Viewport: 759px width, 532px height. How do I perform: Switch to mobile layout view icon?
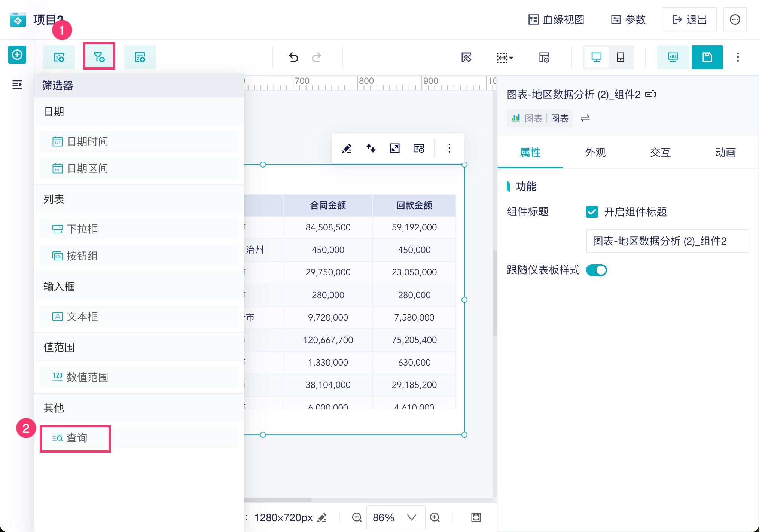(620, 57)
